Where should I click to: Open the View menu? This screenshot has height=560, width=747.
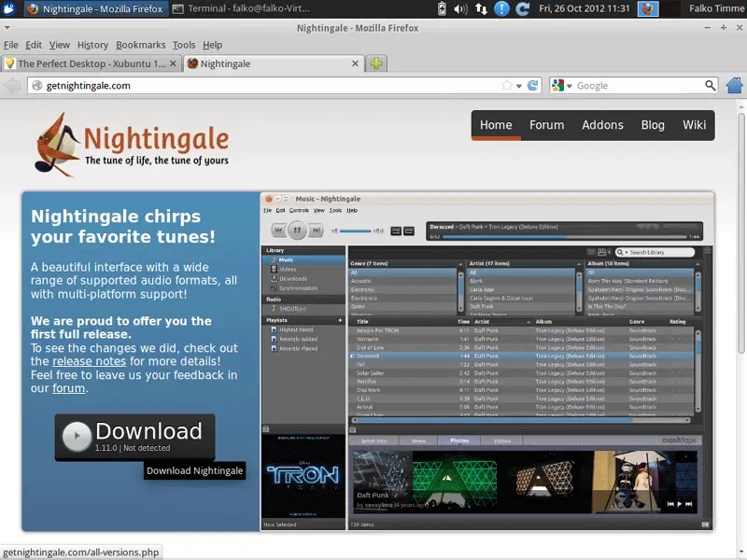point(60,45)
